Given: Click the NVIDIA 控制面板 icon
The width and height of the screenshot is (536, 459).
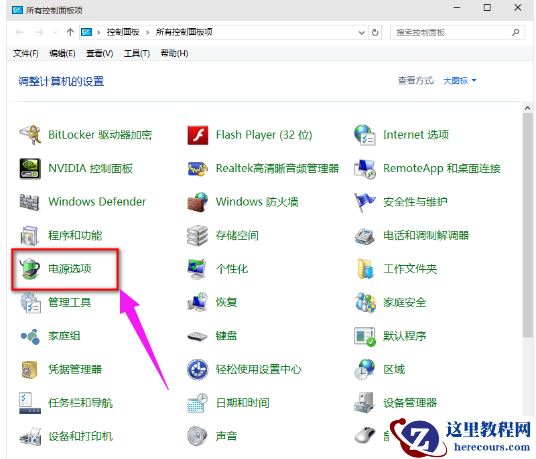Looking at the screenshot, I should tap(30, 168).
